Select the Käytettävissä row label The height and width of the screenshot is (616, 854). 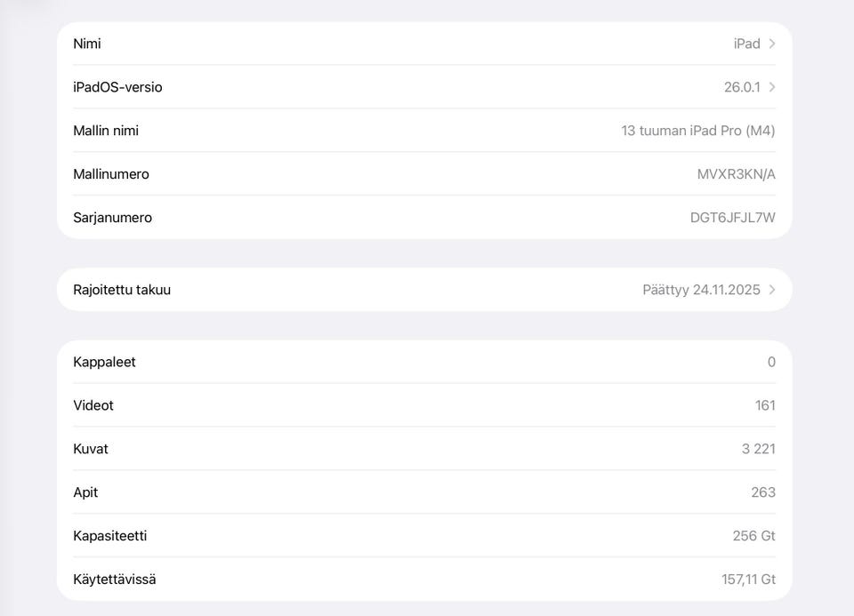[114, 580]
